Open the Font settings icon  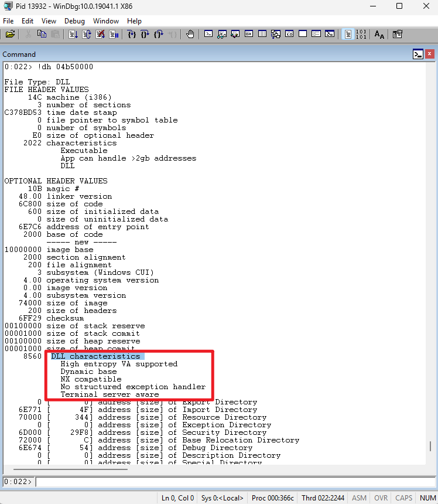point(379,35)
